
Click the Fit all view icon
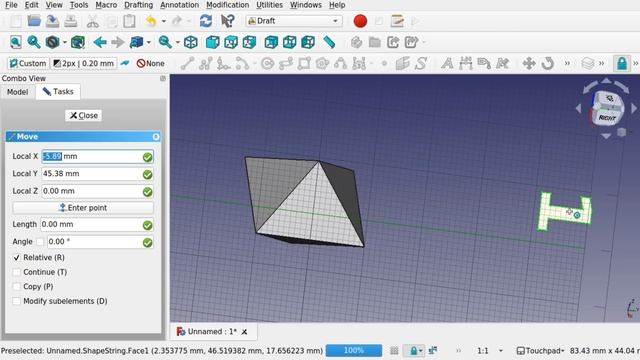(x=16, y=42)
